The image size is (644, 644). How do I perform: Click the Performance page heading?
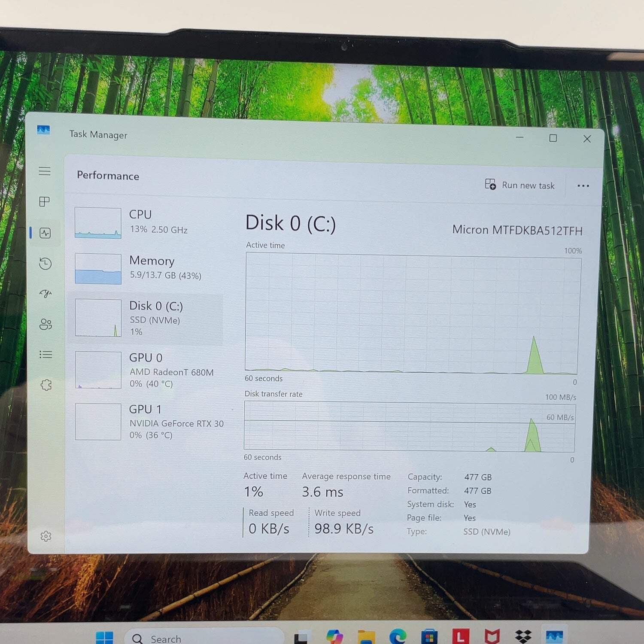(x=108, y=176)
